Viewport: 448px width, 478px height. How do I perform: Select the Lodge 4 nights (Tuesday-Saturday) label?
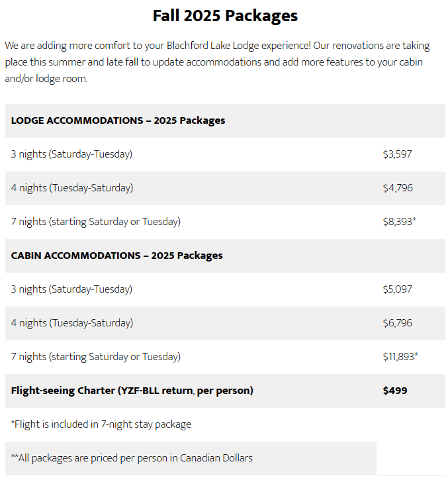click(72, 188)
